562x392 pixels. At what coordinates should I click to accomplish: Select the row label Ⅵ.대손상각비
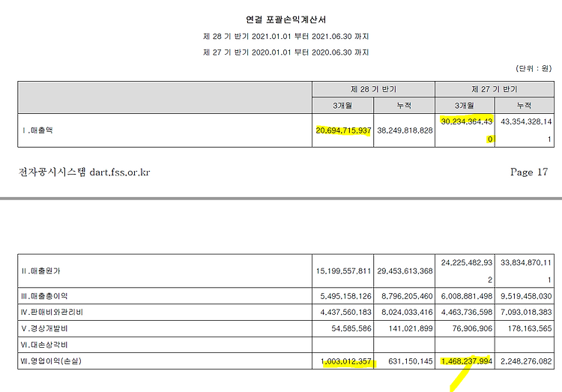click(x=44, y=345)
